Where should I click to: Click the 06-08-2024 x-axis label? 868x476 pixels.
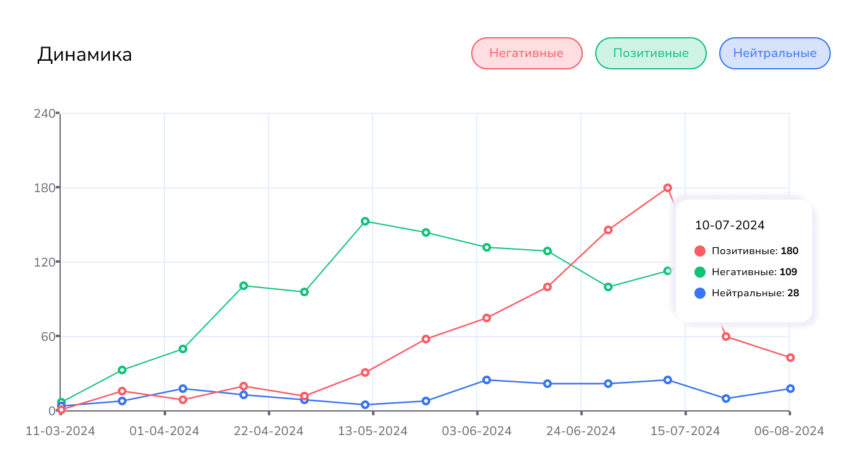coord(789,431)
